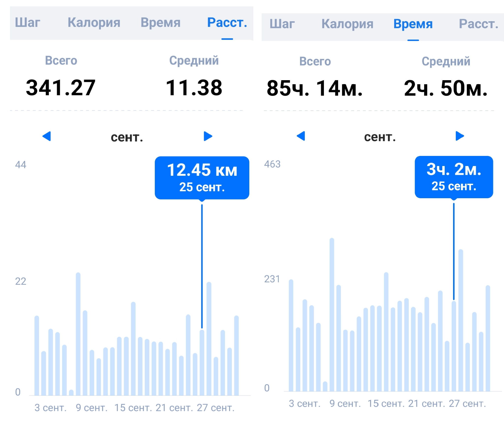Select tallest bar in time chart
Viewport: 504px width, 421px height.
coord(332,315)
